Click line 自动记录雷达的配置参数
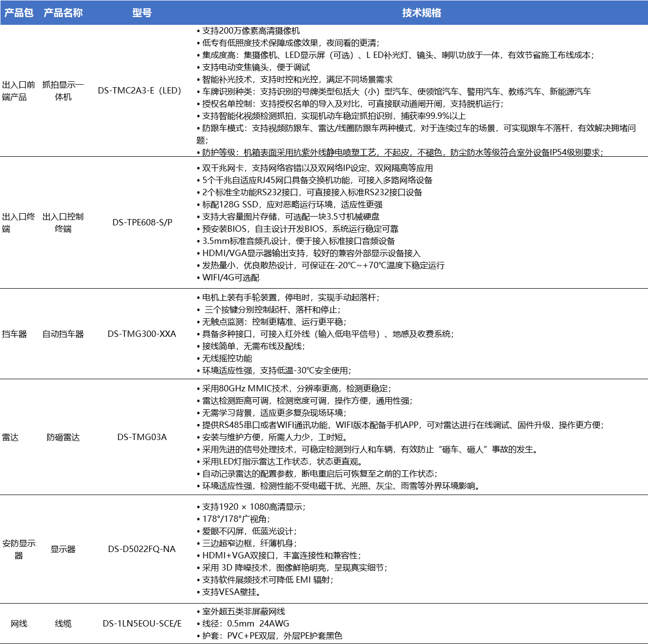The width and height of the screenshot is (648, 644). (x=317, y=474)
